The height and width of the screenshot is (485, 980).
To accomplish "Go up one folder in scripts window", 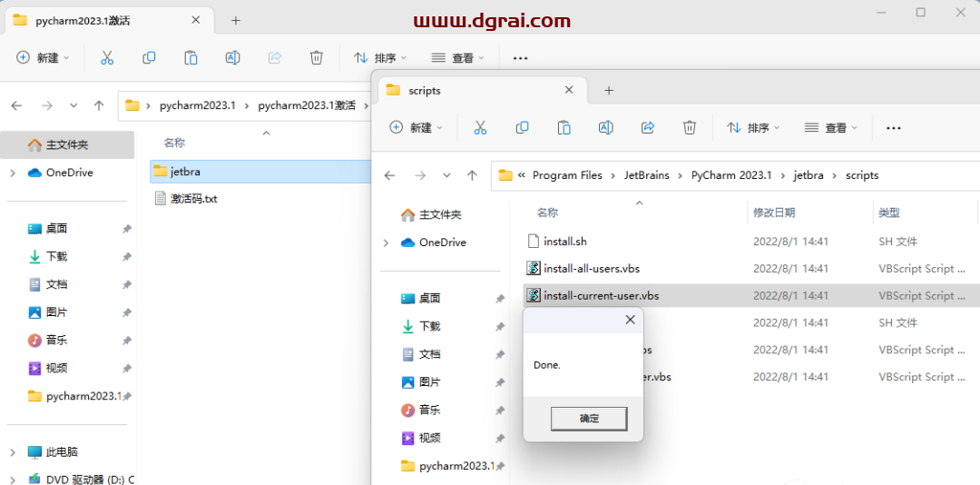I will tap(473, 176).
